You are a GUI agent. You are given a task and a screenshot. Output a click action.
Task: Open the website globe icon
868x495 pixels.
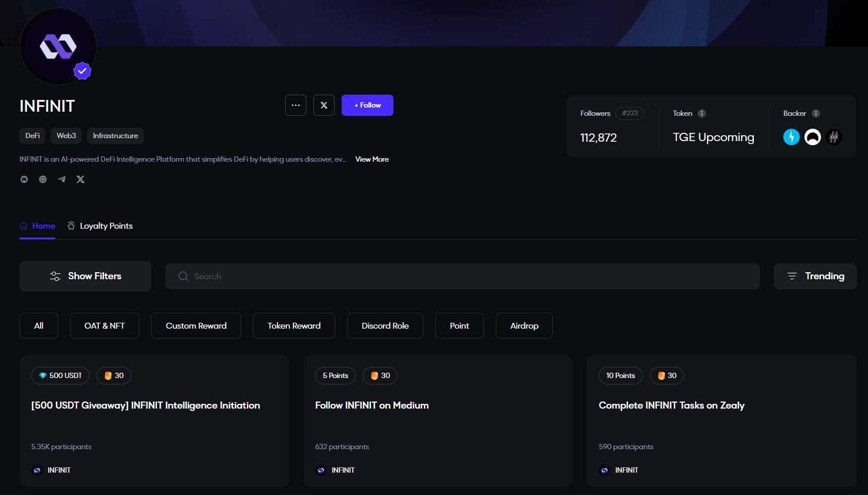[43, 179]
